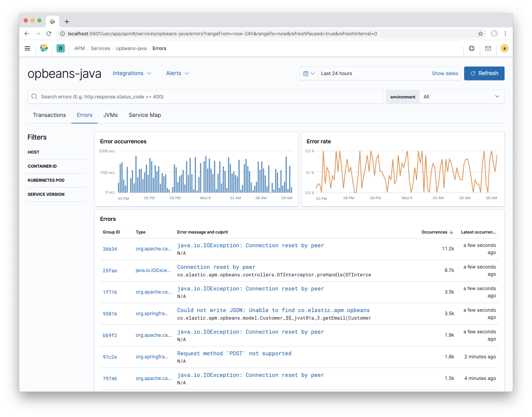This screenshot has height=417, width=532.
Task: Open the calendar quick-select icon in time picker
Action: click(x=309, y=73)
